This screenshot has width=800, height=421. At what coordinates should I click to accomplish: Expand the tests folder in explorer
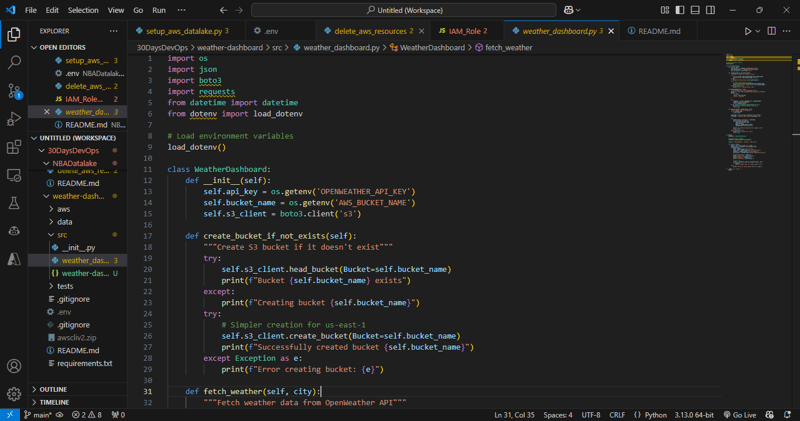pos(65,286)
